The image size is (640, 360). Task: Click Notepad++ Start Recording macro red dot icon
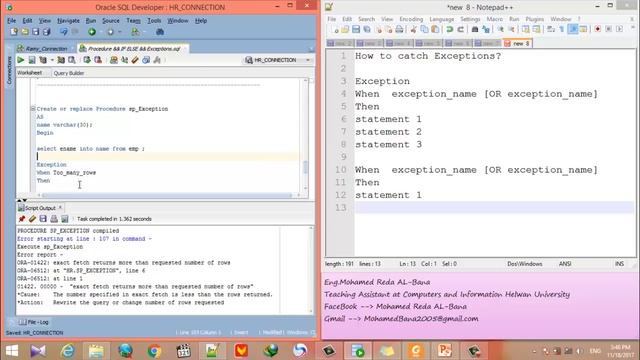tap(598, 29)
